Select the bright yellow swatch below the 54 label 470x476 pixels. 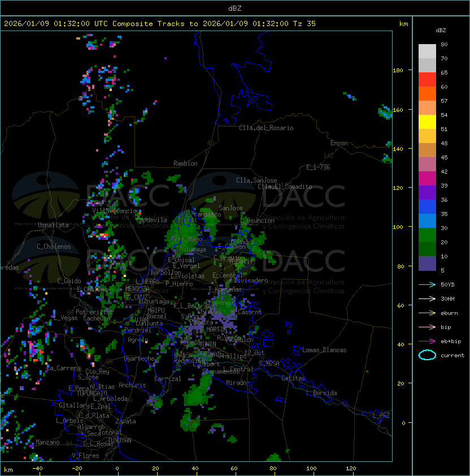427,122
